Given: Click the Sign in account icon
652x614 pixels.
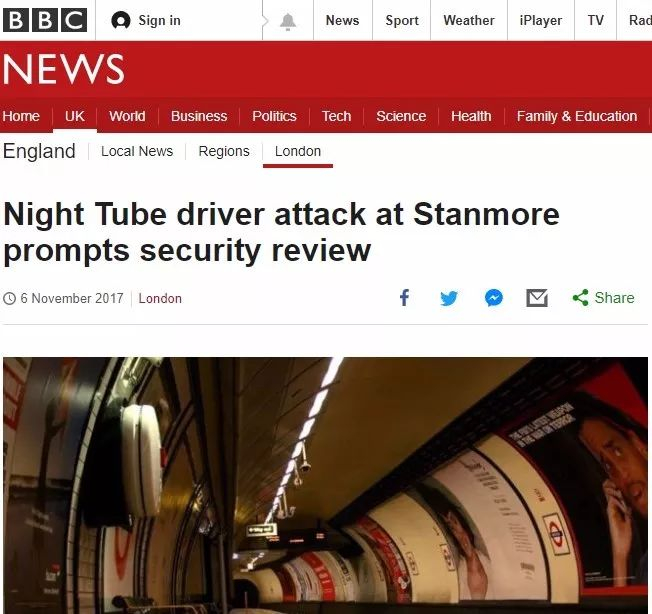Looking at the screenshot, I should 121,20.
